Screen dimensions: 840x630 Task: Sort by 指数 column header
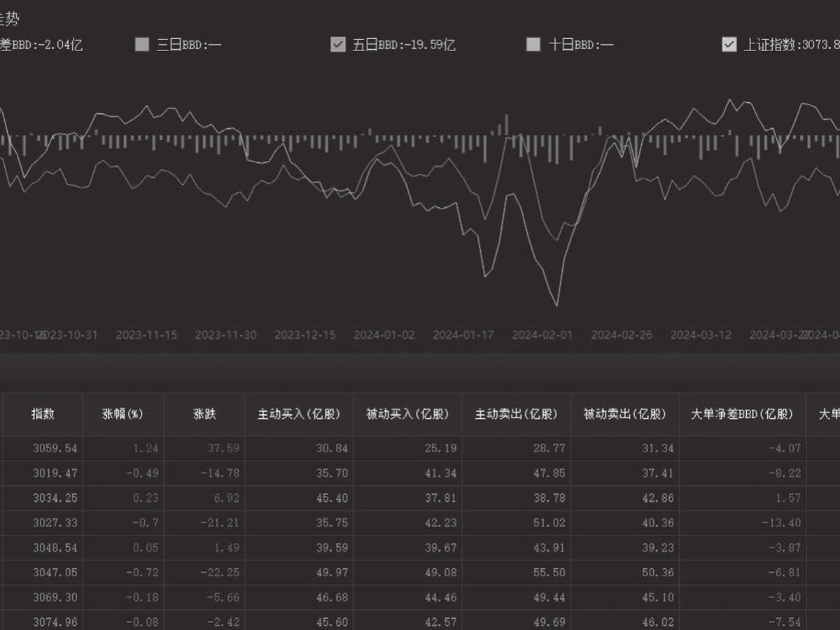(43, 414)
